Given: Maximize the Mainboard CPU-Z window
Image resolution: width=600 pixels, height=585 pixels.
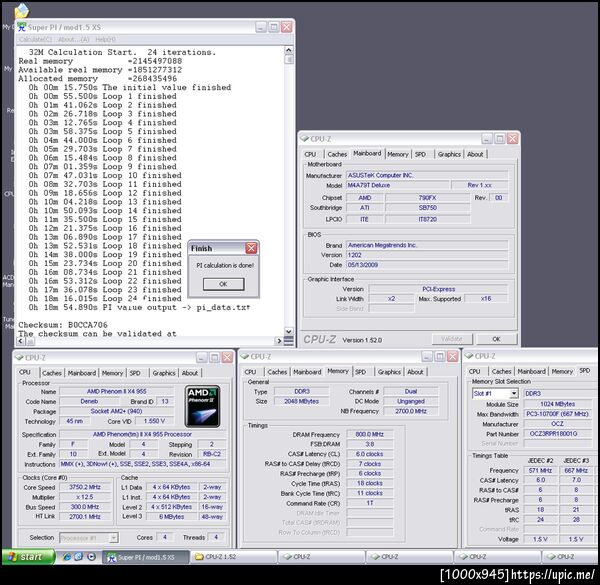Looking at the screenshot, I should [499, 139].
